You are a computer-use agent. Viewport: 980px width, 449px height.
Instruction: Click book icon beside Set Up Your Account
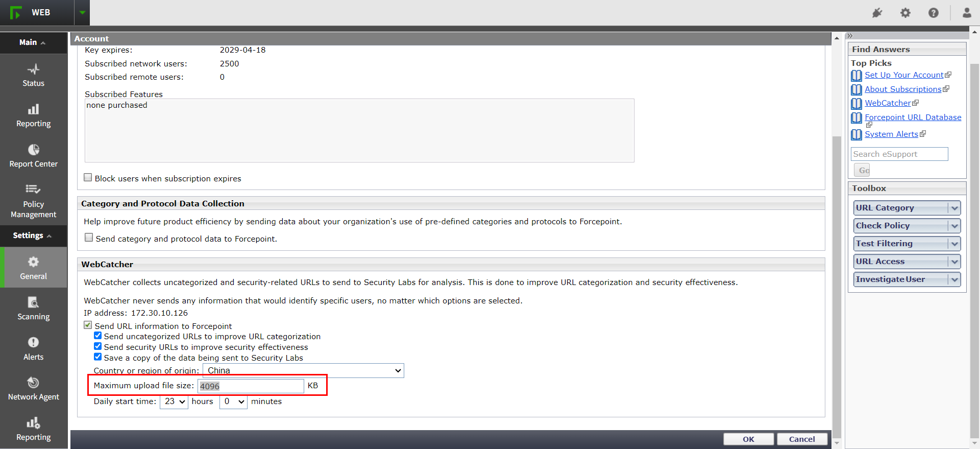tap(856, 76)
